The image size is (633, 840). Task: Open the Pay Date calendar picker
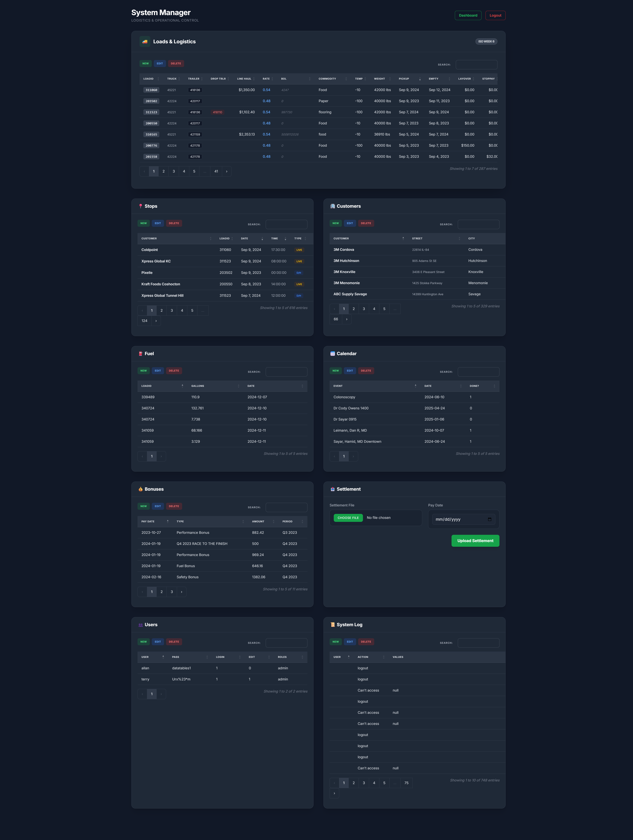tap(490, 519)
